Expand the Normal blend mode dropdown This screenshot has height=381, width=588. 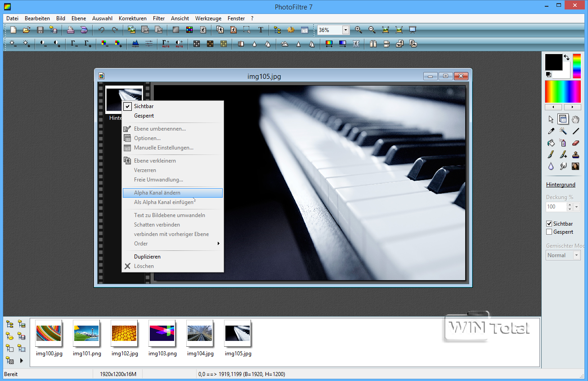pos(577,255)
